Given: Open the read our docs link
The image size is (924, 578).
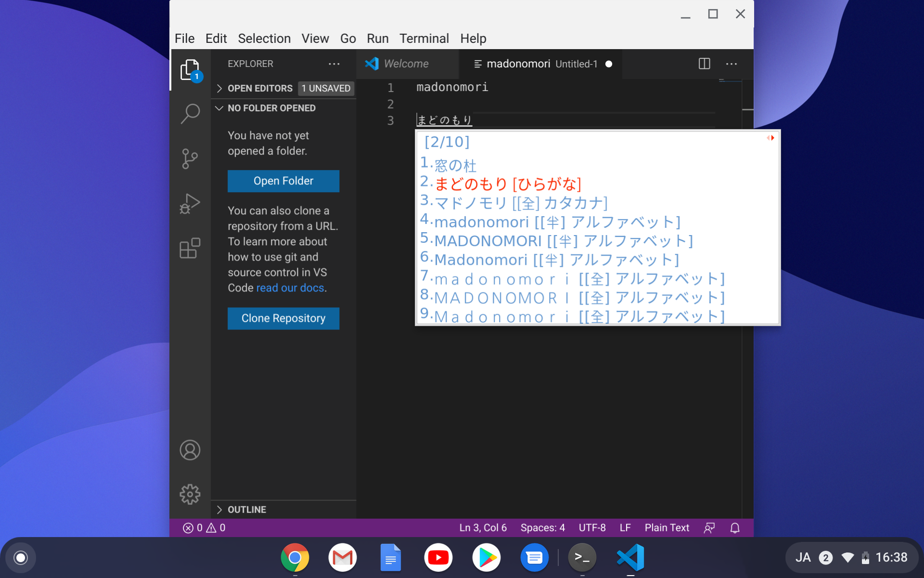Looking at the screenshot, I should click(x=290, y=288).
